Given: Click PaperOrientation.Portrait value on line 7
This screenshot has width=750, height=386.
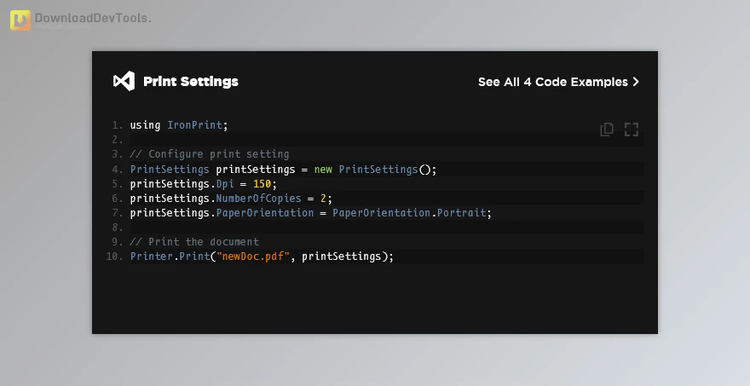Looking at the screenshot, I should (x=409, y=213).
